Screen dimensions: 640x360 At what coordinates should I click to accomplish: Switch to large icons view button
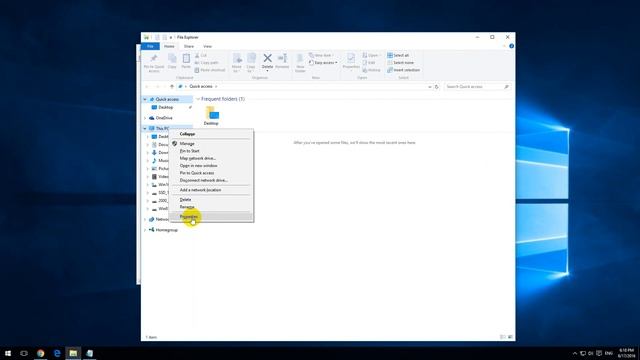pyautogui.click(x=510, y=337)
